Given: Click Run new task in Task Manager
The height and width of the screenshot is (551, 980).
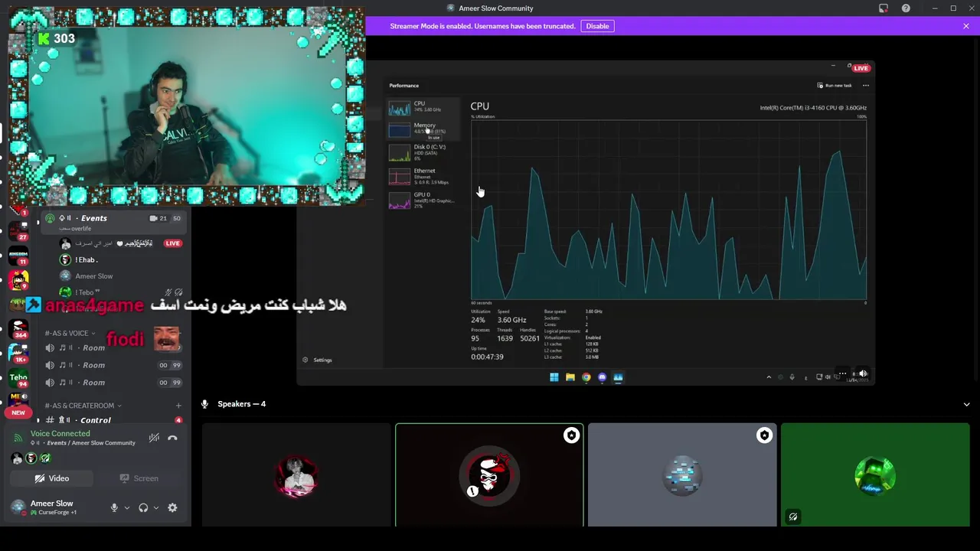Looking at the screenshot, I should 835,86.
